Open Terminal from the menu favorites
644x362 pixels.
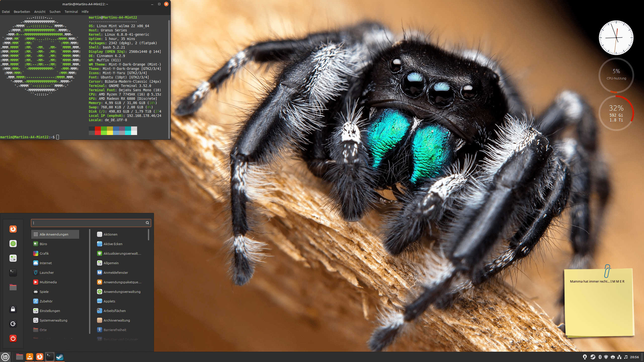[x=13, y=273]
